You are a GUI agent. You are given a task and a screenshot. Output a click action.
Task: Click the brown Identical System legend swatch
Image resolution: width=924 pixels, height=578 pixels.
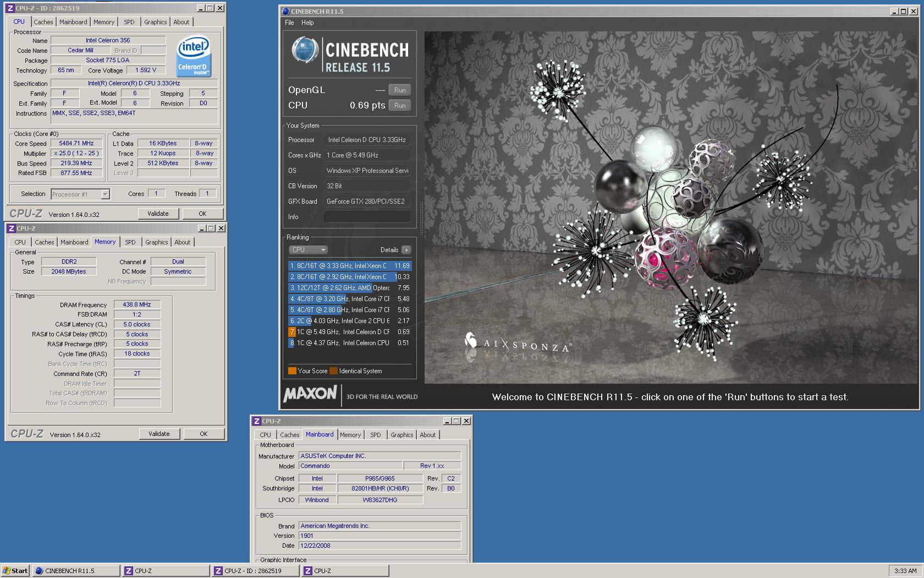(333, 371)
